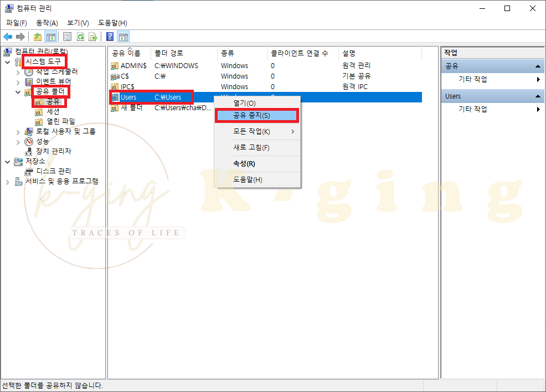Viewport: 546px width, 392px height.
Task: Click the Refresh icon in the toolbar
Action: coord(80,37)
